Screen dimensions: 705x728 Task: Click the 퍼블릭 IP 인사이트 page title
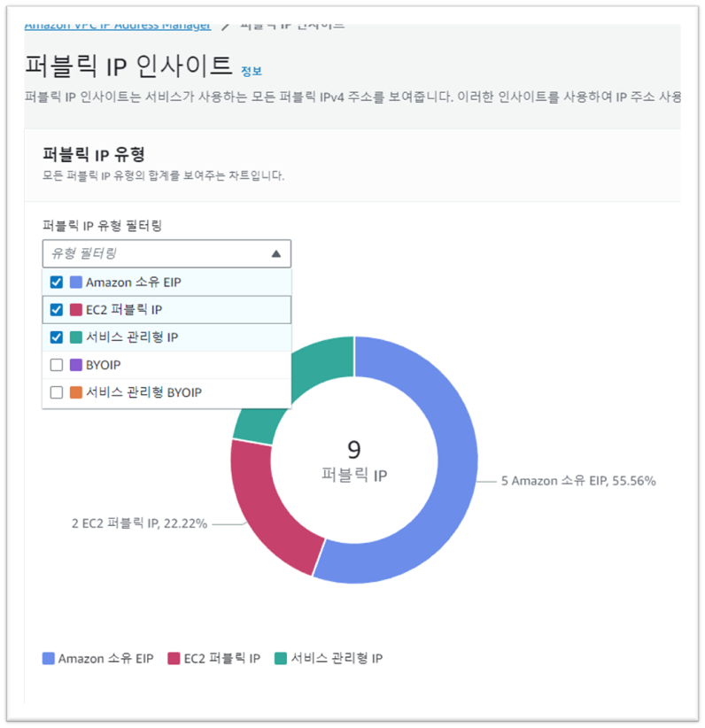click(128, 66)
